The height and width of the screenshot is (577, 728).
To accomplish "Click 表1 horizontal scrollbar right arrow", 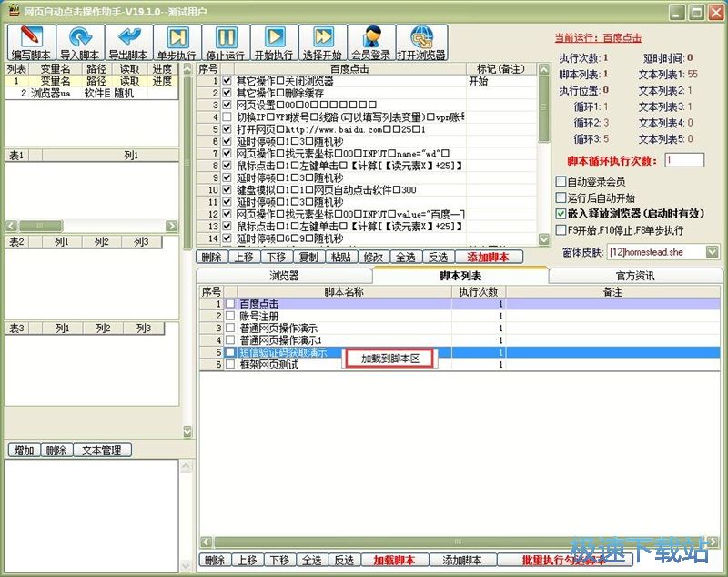I will (172, 226).
